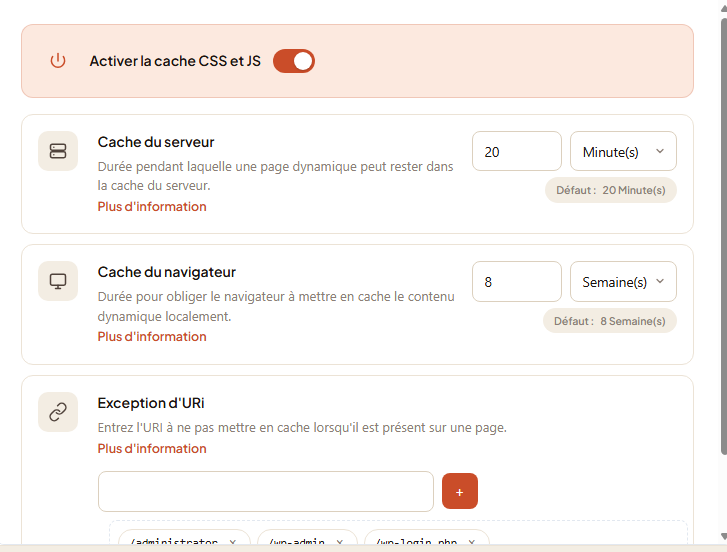Toggle off Activer la cache CSS et JS
The image size is (727, 552).
point(294,61)
